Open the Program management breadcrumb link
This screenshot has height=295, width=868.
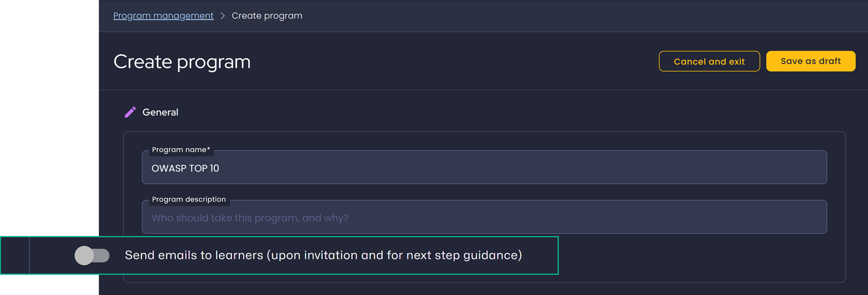163,16
